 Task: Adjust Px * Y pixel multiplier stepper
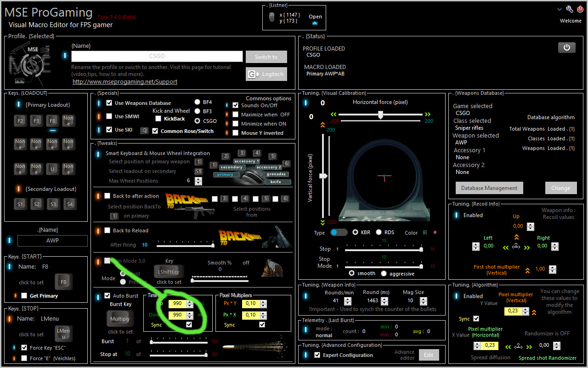(x=264, y=303)
